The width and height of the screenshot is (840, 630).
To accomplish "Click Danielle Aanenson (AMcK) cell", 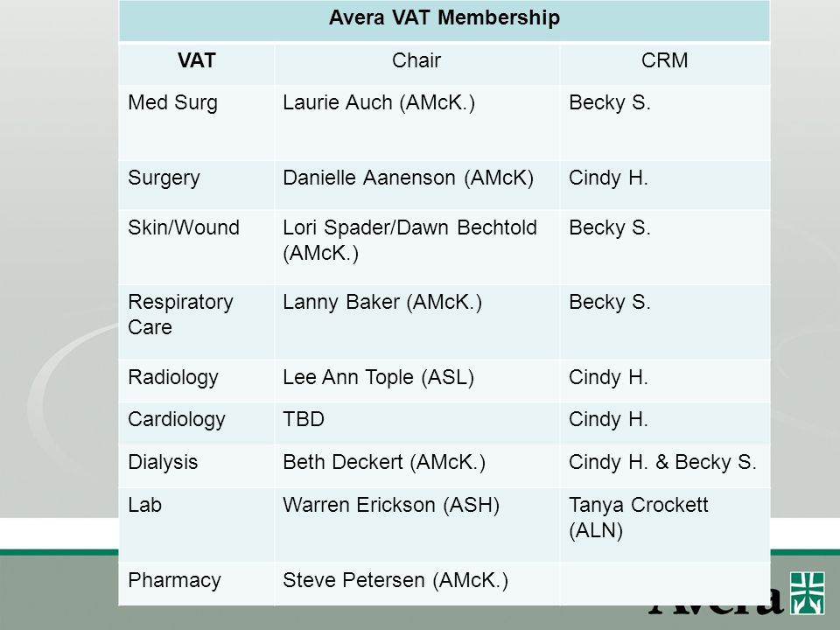I will 409,178.
